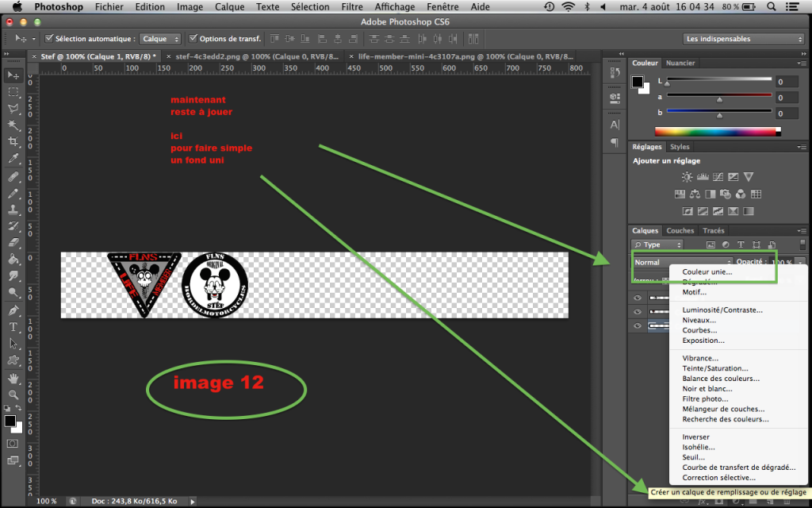Click the Levels histogram adjustment icon
This screenshot has width=812, height=508.
coord(703,177)
